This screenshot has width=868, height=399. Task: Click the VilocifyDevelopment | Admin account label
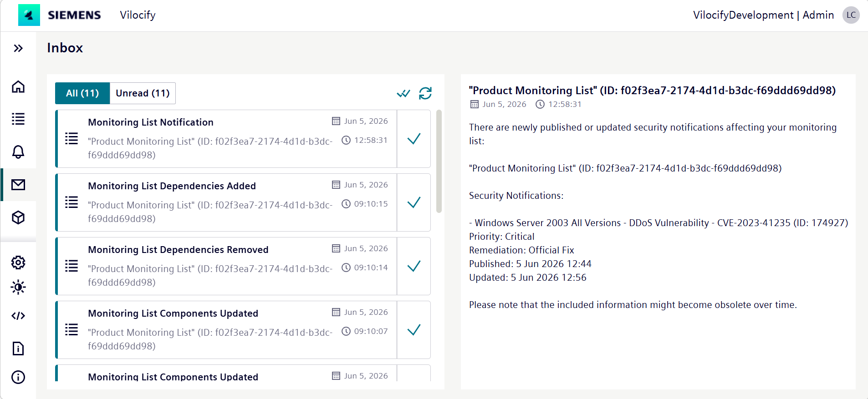(x=763, y=15)
